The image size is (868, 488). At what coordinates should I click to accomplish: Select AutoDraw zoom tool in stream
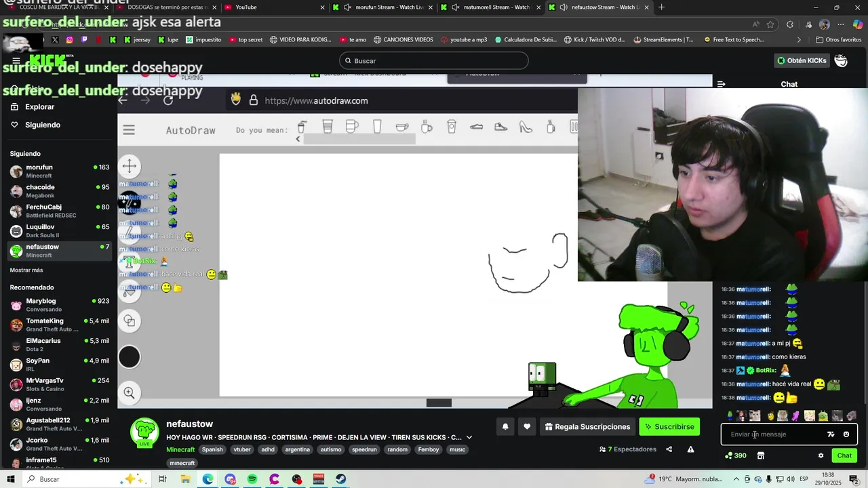pos(130,392)
